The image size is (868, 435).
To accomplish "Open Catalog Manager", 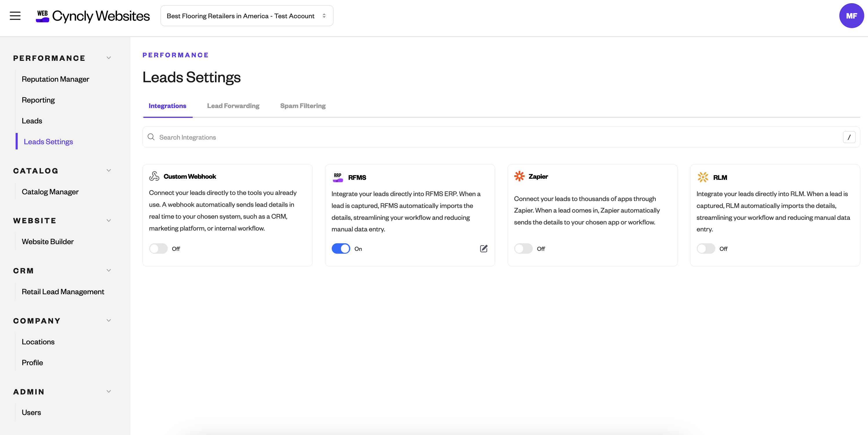I will point(50,192).
